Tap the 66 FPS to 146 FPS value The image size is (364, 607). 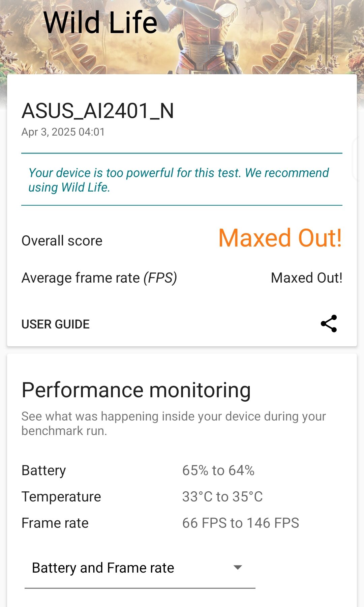tap(241, 523)
